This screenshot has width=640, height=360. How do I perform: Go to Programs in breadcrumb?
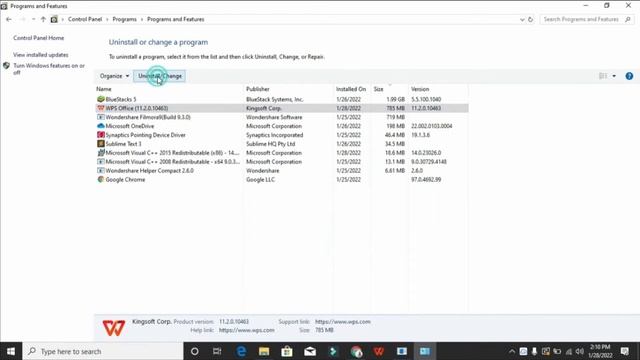point(124,19)
